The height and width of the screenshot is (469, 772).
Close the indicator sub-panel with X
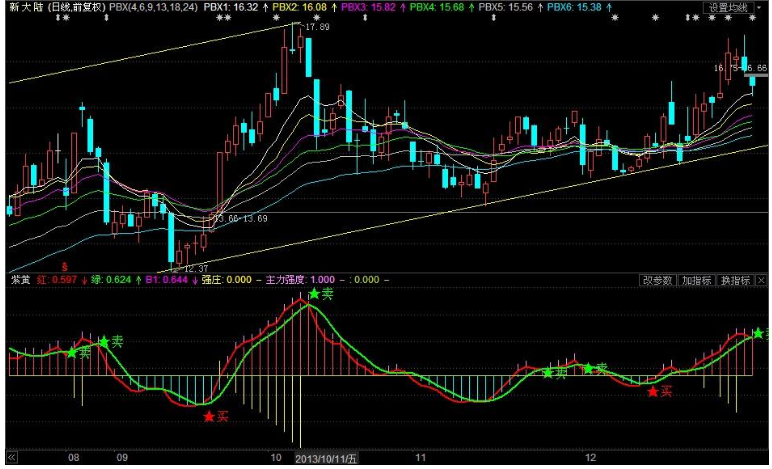coord(762,280)
